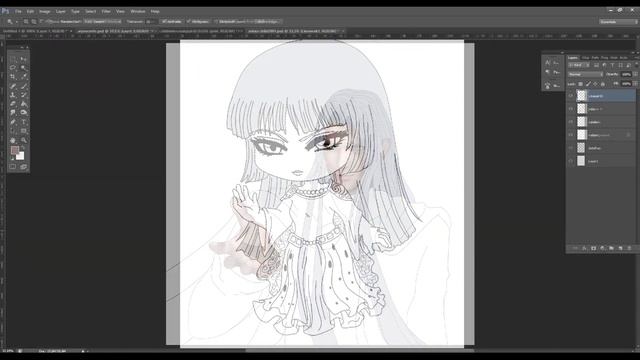The height and width of the screenshot is (360, 640).
Task: Select the Type tool
Action: (x=24, y=122)
